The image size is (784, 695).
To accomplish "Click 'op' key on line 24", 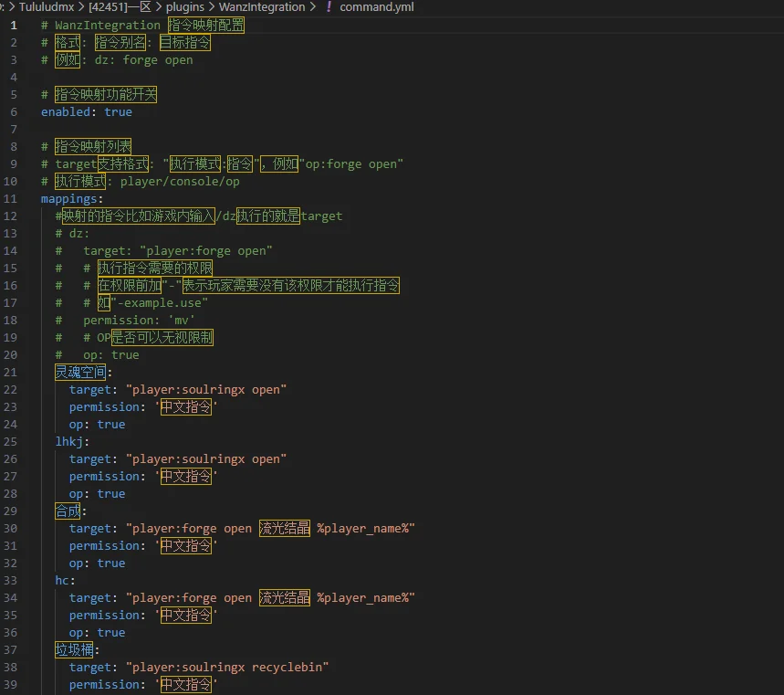I will click(x=76, y=425).
